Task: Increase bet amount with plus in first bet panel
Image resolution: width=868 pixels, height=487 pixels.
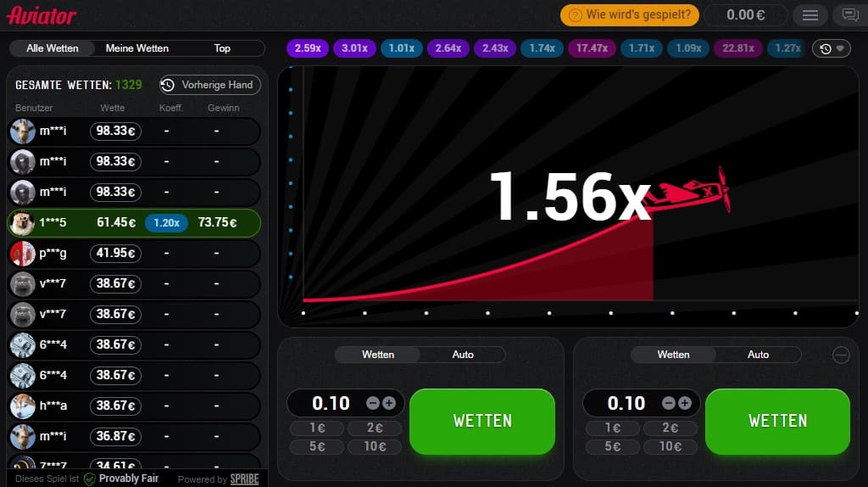Action: (389, 403)
